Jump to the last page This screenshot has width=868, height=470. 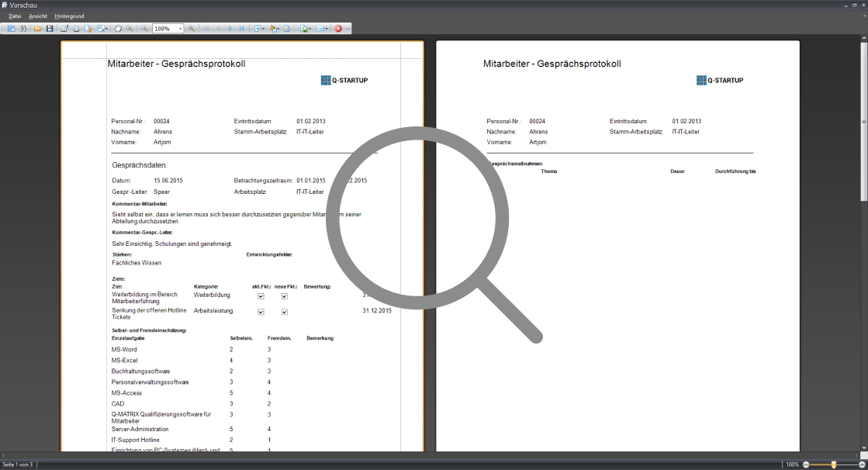click(242, 29)
